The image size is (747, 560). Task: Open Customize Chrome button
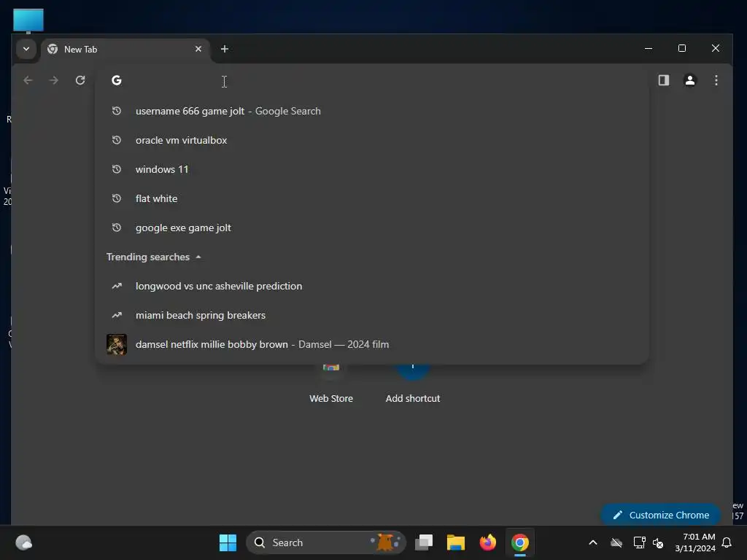click(661, 515)
